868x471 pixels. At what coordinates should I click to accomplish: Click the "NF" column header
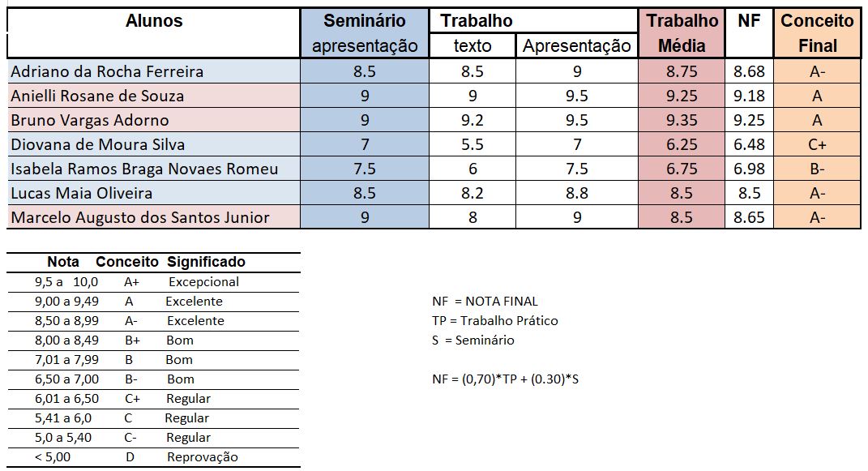pos(749,22)
